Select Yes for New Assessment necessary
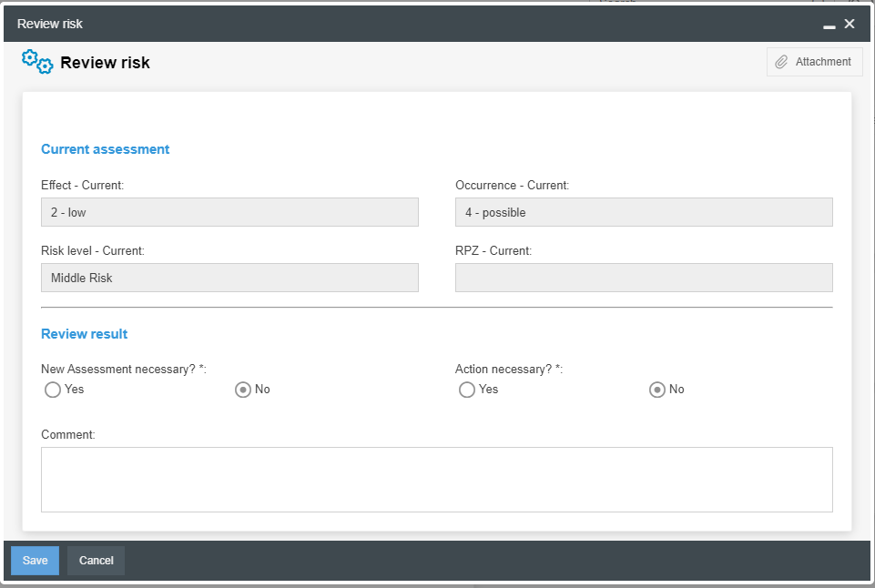This screenshot has height=588, width=875. point(53,390)
